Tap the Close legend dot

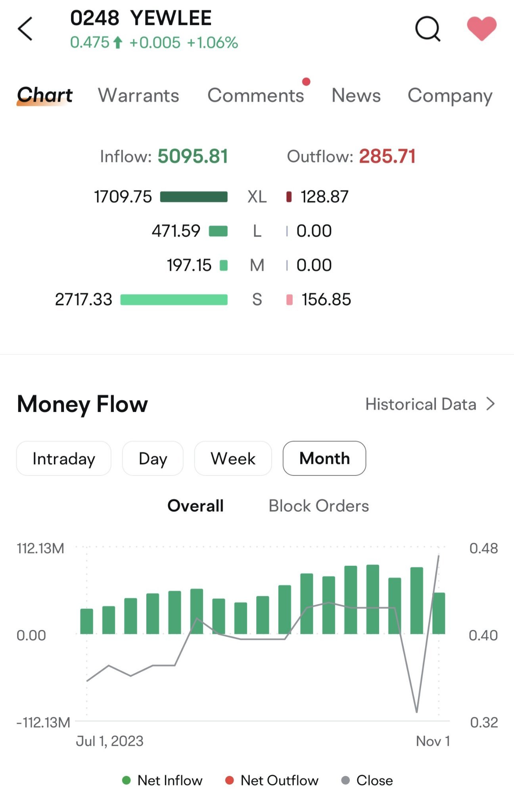point(345,780)
